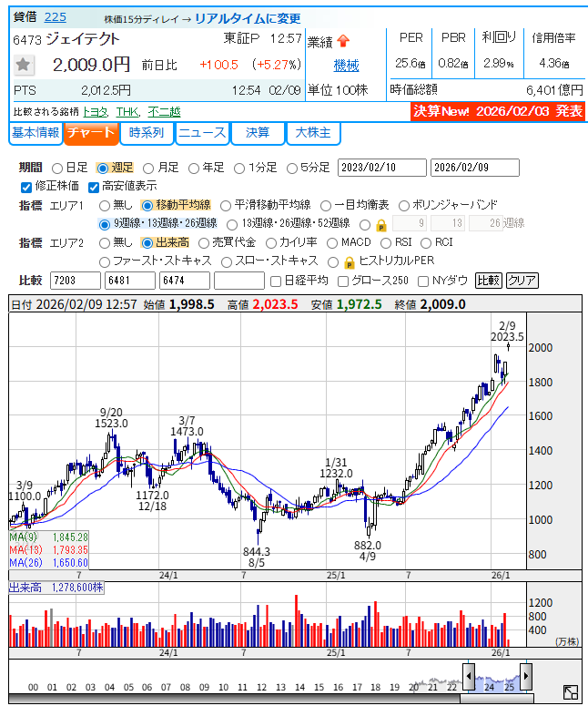Enable the 日経平均 comparison checkbox
Image resolution: width=588 pixels, height=706 pixels.
[276, 281]
